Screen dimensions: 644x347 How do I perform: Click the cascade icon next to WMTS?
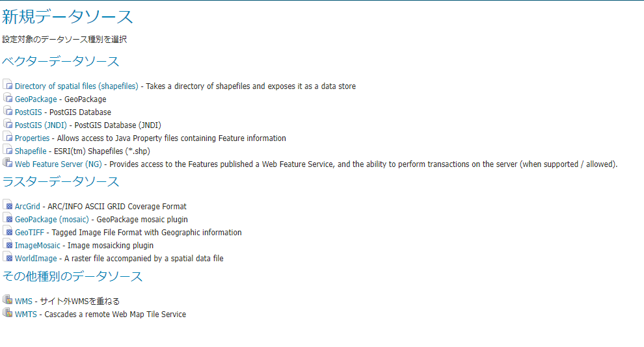click(x=7, y=313)
